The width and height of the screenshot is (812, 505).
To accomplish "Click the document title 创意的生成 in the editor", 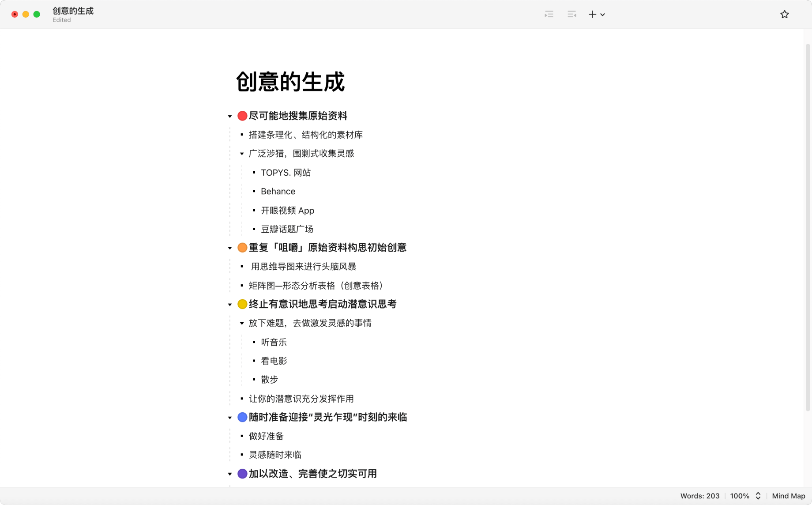I will [290, 82].
